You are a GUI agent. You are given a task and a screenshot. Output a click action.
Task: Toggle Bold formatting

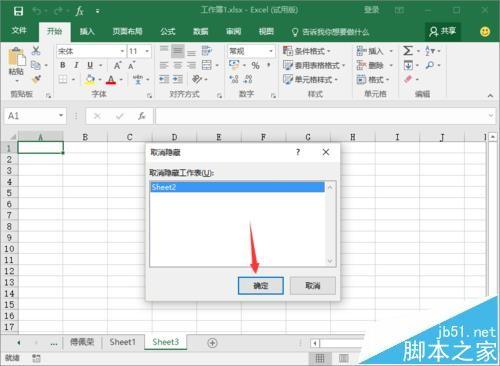coord(63,65)
